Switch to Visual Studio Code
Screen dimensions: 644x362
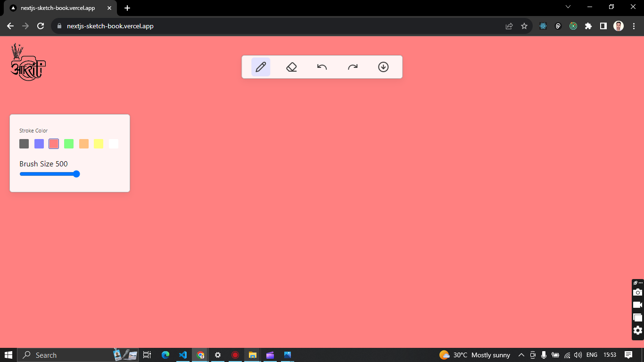183,355
